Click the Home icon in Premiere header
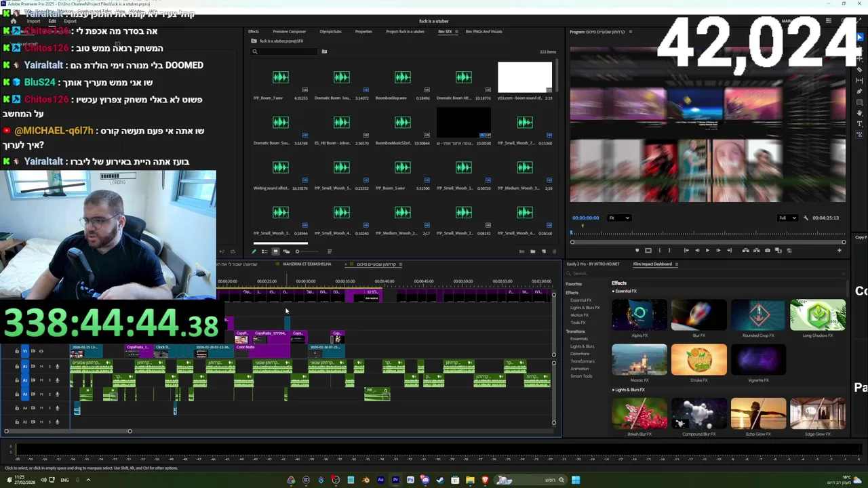The width and height of the screenshot is (868, 488). click(13, 21)
